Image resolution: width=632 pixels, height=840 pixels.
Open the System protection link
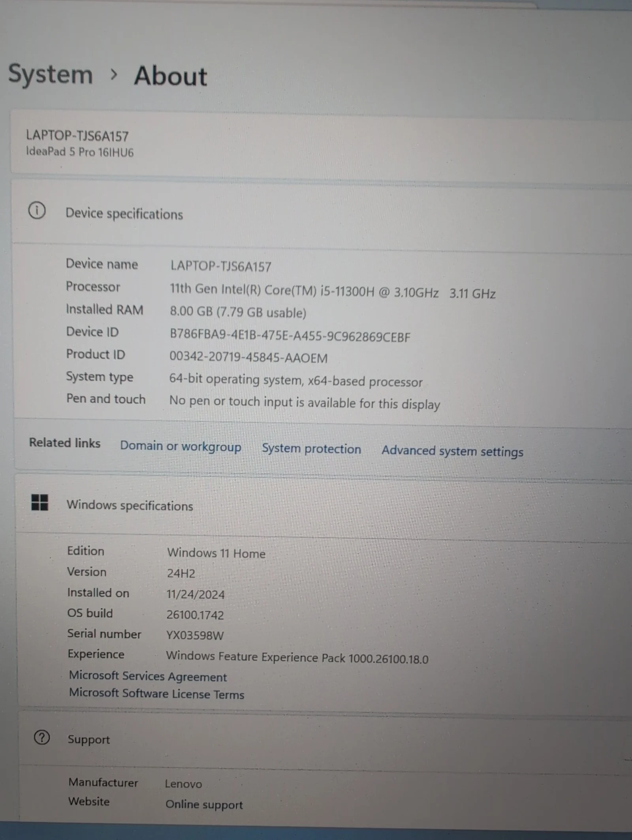311,449
